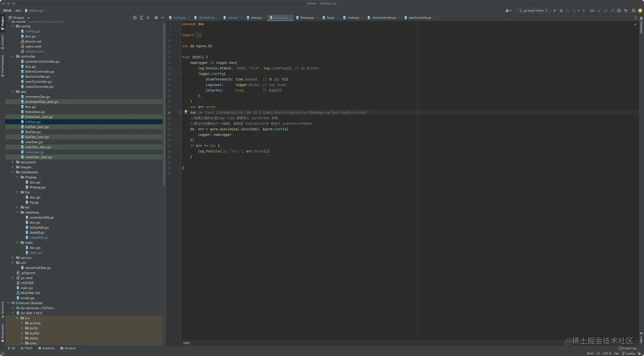This screenshot has height=356, width=644.
Task: Click the master branch status widget
Action: pos(629,353)
